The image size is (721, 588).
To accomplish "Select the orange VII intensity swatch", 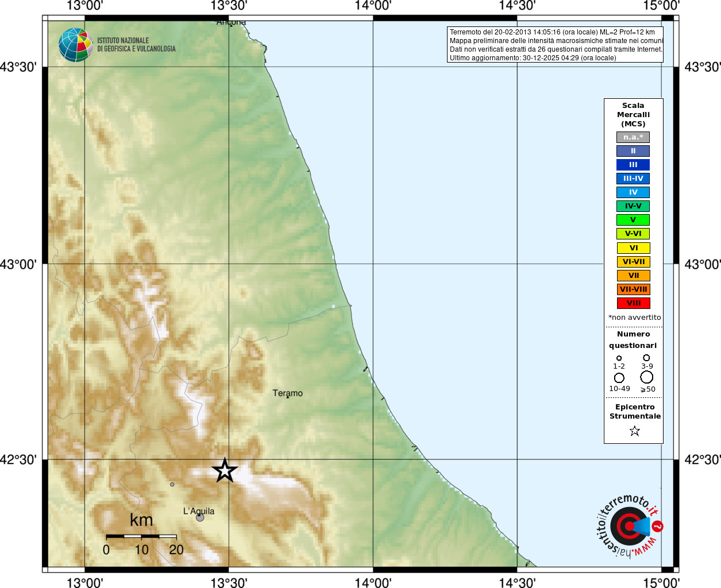I will click(633, 276).
